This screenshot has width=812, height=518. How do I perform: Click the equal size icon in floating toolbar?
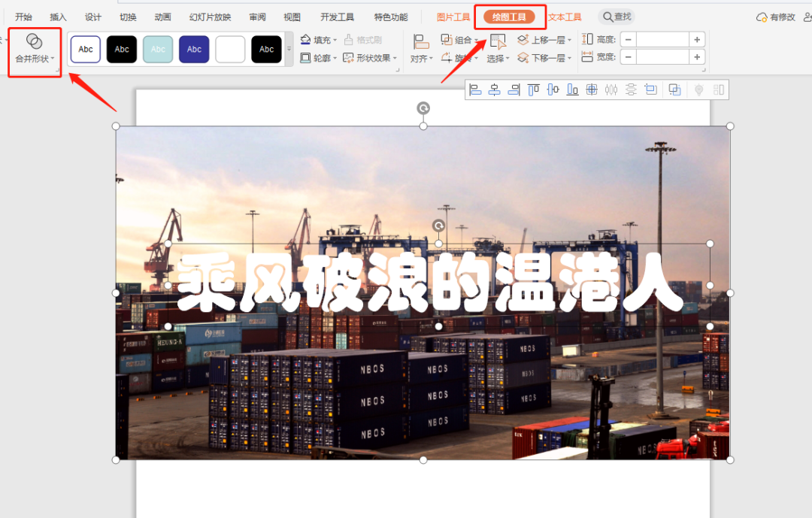650,89
